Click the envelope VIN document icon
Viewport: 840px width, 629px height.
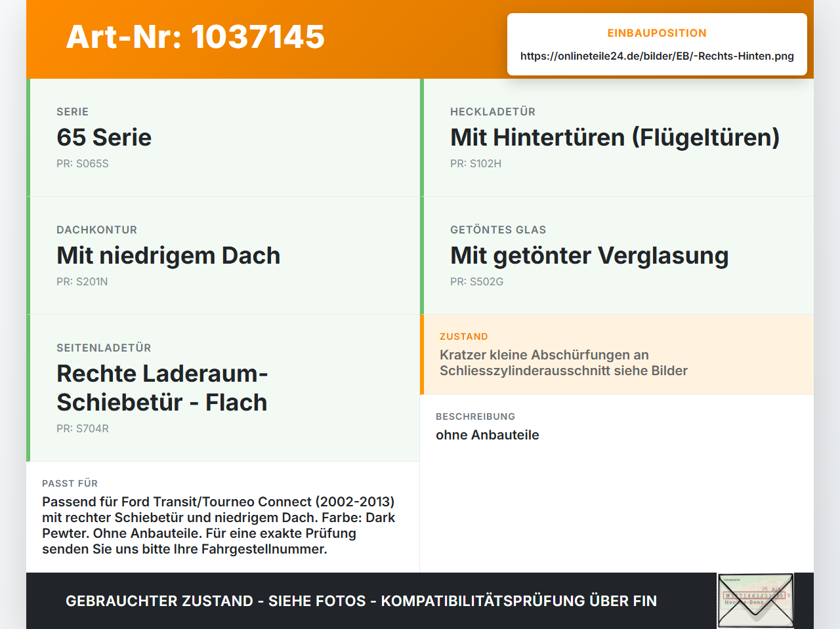click(755, 600)
